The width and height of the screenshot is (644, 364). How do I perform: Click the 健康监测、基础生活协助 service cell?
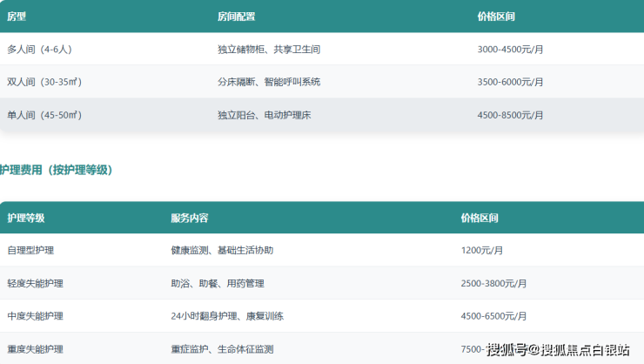tap(222, 251)
